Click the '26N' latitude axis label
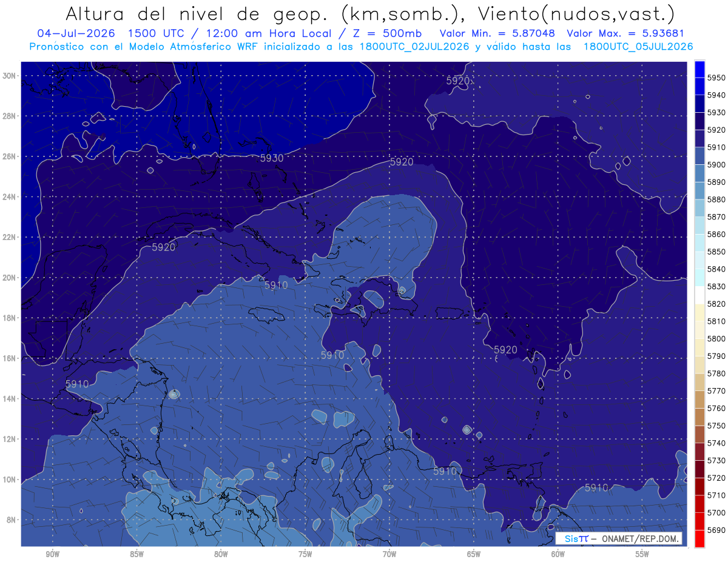The height and width of the screenshot is (562, 728). (10, 156)
